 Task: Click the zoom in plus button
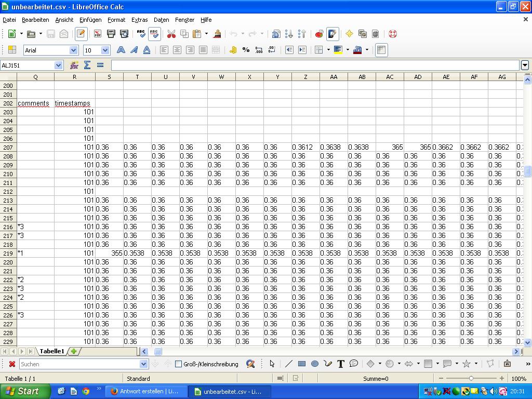click(502, 378)
